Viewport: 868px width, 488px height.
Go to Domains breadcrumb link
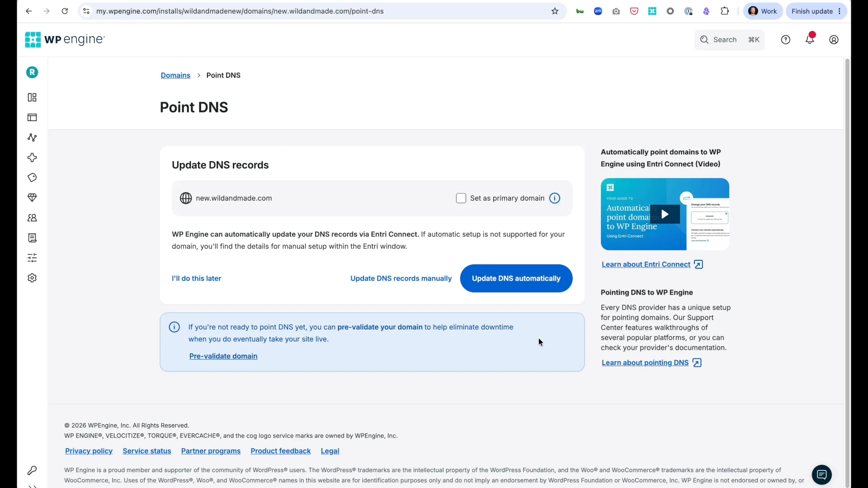click(x=175, y=75)
